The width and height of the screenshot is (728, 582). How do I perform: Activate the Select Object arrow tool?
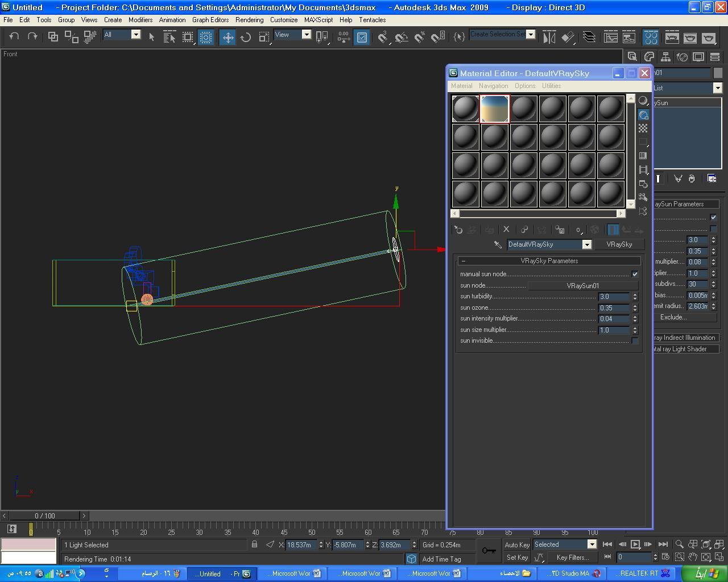151,37
